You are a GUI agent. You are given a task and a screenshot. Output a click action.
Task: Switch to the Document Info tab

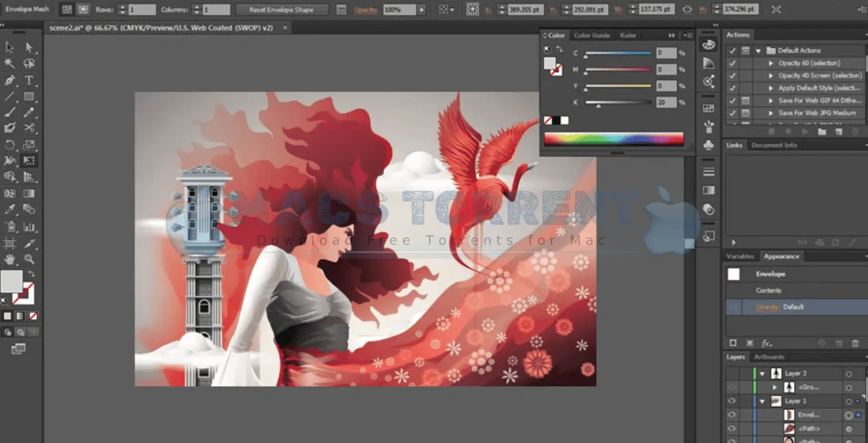pos(774,145)
